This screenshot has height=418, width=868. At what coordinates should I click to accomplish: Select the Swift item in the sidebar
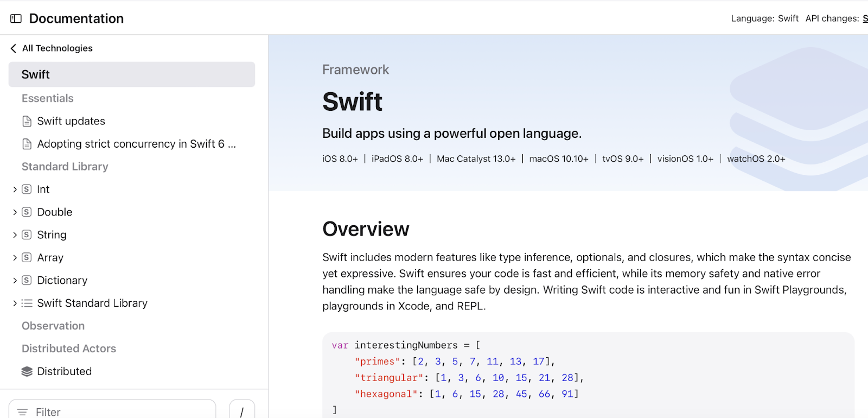[x=132, y=74]
